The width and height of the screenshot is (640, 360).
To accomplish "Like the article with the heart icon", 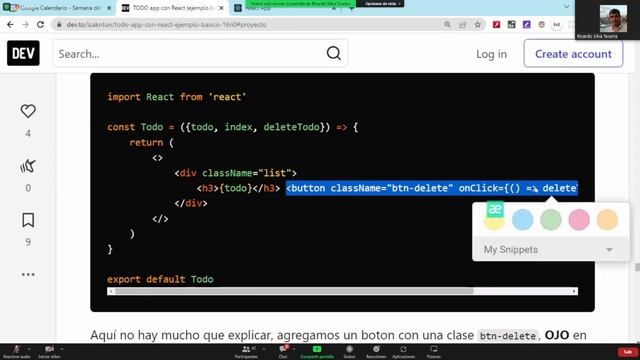I will 28,111.
